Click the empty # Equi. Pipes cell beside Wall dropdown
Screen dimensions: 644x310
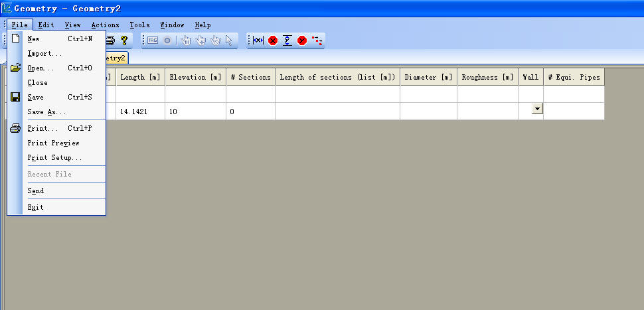click(574, 112)
